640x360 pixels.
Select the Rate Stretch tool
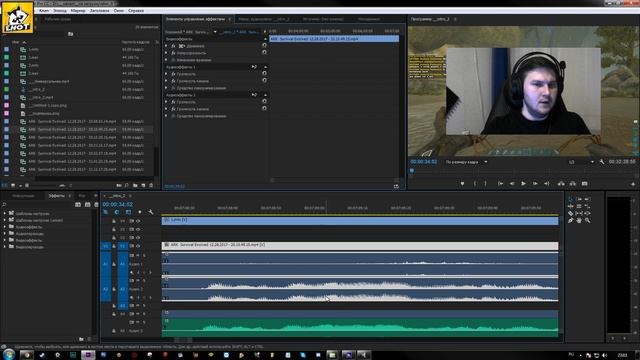(587, 206)
